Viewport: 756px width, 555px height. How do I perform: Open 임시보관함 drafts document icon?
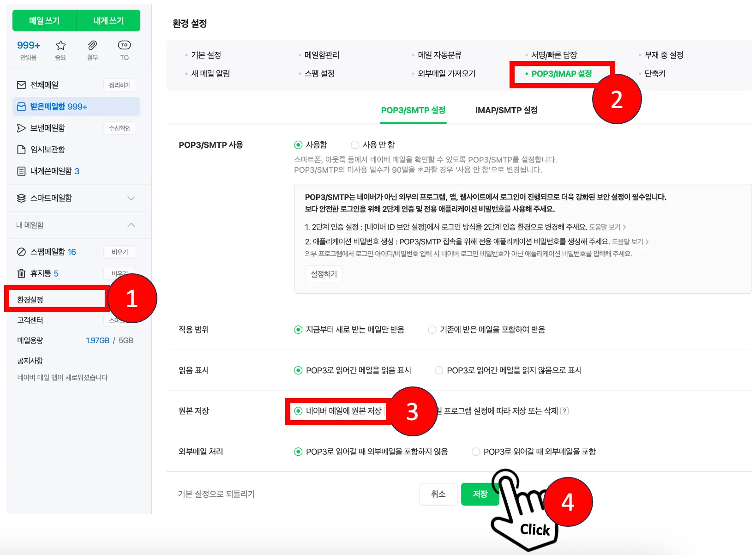[21, 150]
